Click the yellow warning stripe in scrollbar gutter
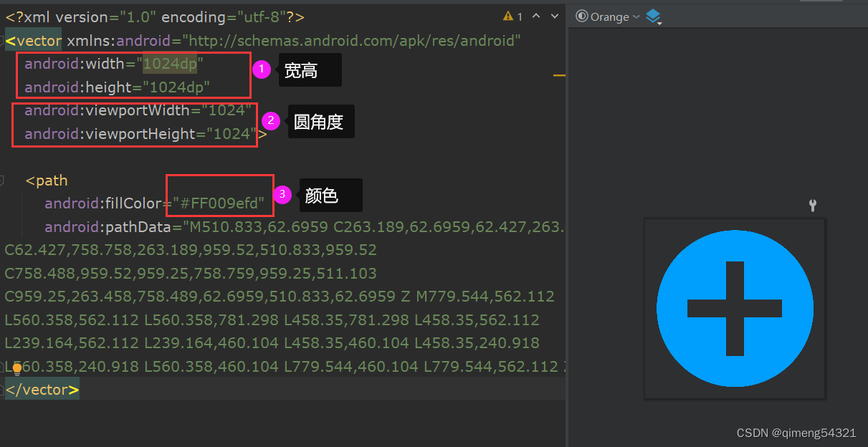 click(559, 74)
